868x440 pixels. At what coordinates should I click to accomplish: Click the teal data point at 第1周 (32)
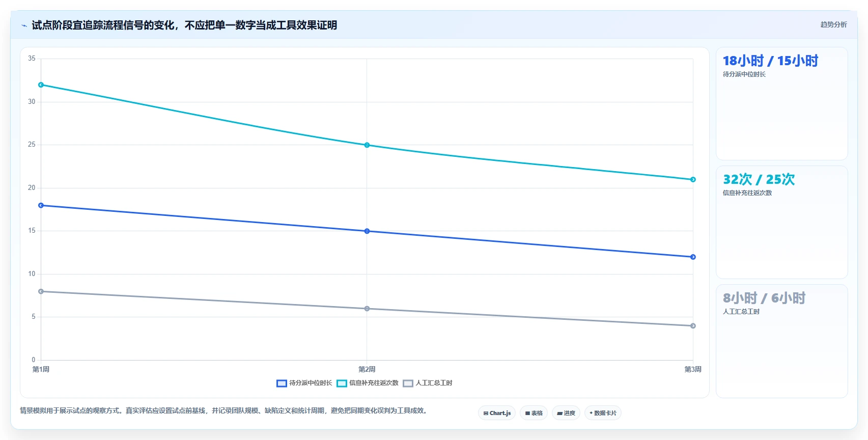point(41,85)
